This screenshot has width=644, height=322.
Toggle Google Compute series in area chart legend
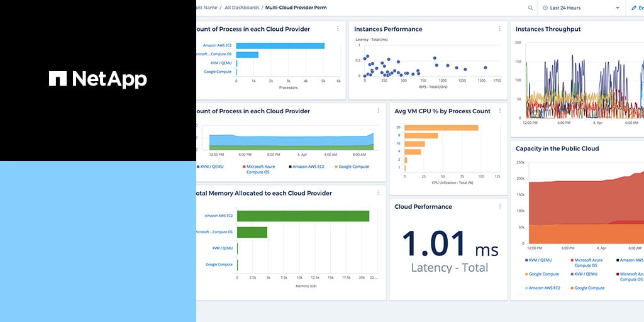click(x=353, y=167)
